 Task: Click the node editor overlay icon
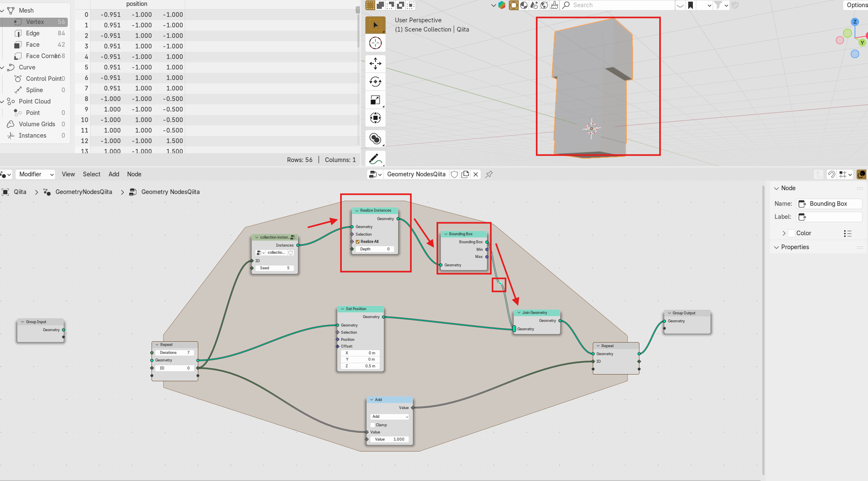[861, 174]
